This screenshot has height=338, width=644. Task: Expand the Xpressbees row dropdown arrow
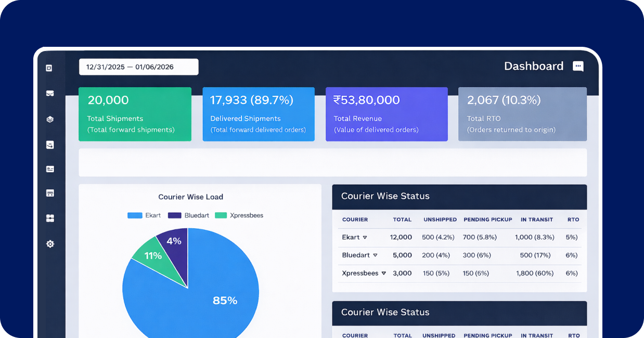pyautogui.click(x=384, y=273)
